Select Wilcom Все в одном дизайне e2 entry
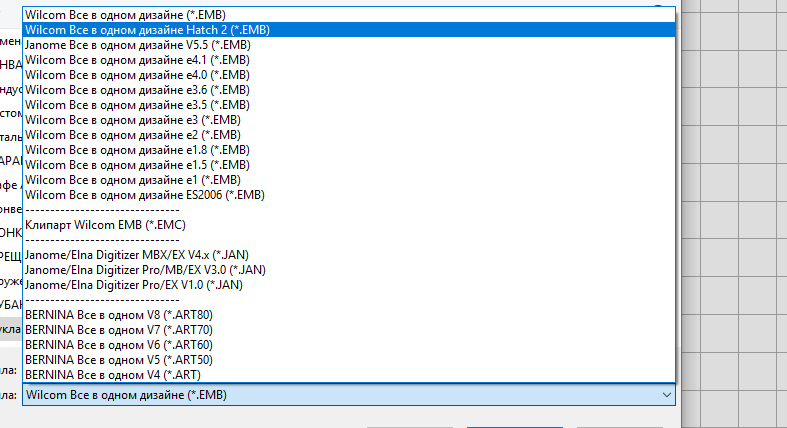The width and height of the screenshot is (787, 428). 349,135
